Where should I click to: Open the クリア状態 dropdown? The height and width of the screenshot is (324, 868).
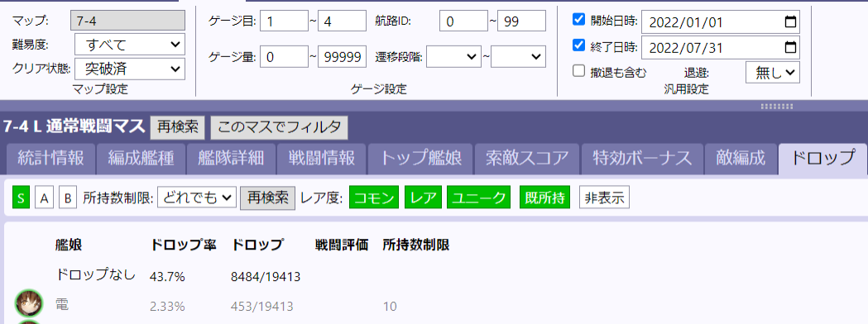[130, 69]
